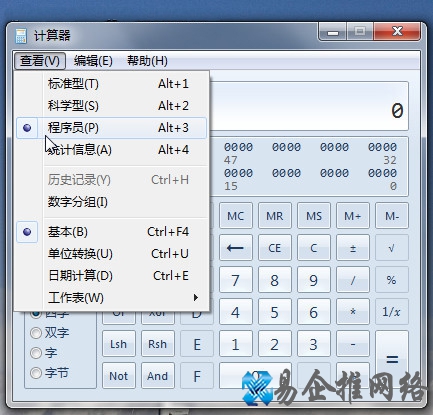Minimize the 计算器 window
This screenshot has height=415, width=433.
[333, 32]
